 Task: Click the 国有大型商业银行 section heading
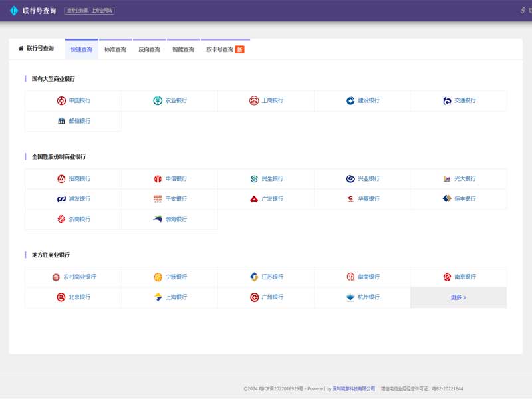click(53, 79)
